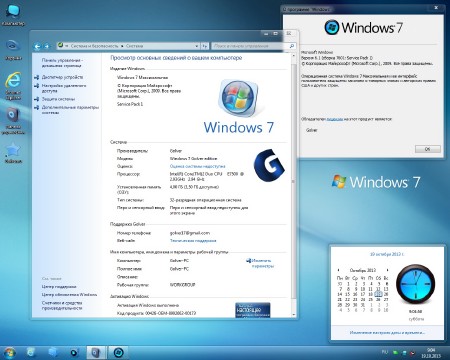Open Диспетчер устройств in the left panel
Viewport: 450px width, 360px height.
[62, 77]
